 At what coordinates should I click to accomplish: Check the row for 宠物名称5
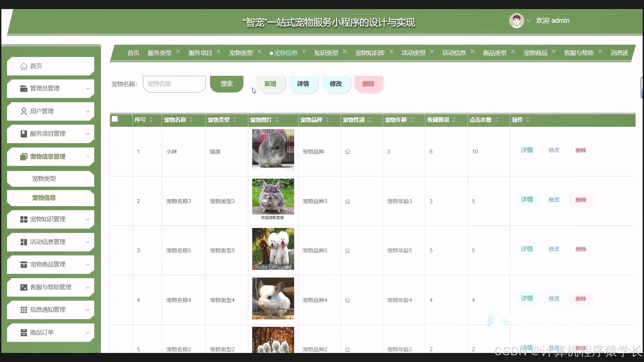click(x=117, y=250)
